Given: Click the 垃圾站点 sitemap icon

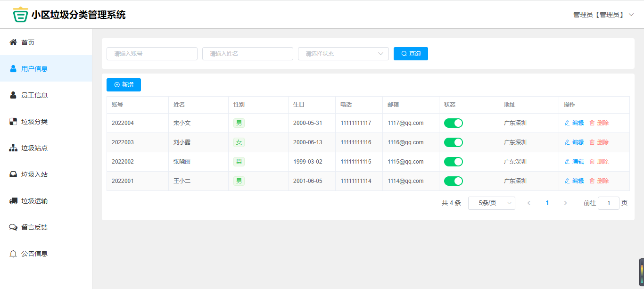Looking at the screenshot, I should (x=13, y=148).
